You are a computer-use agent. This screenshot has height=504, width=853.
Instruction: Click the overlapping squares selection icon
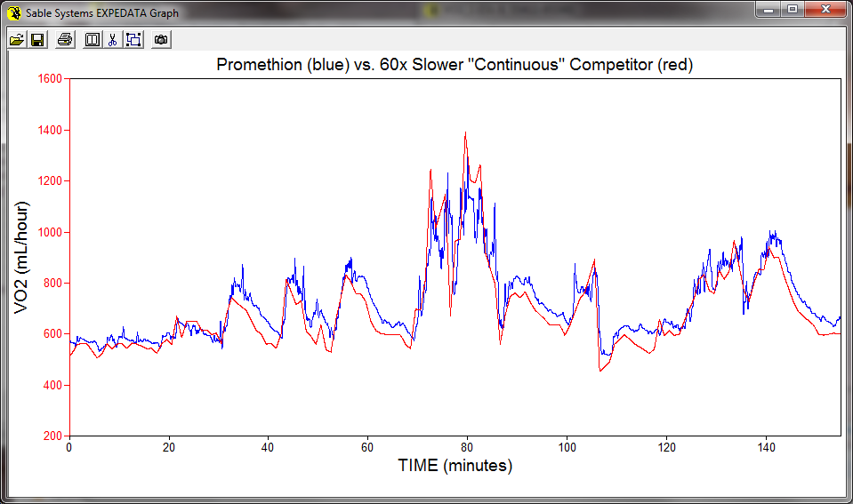pos(133,40)
